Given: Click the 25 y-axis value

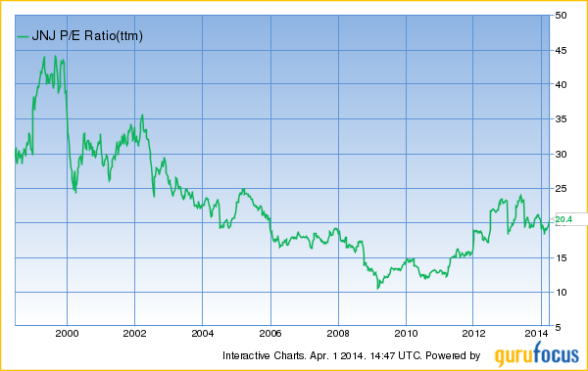Looking at the screenshot, I should click(x=562, y=189).
